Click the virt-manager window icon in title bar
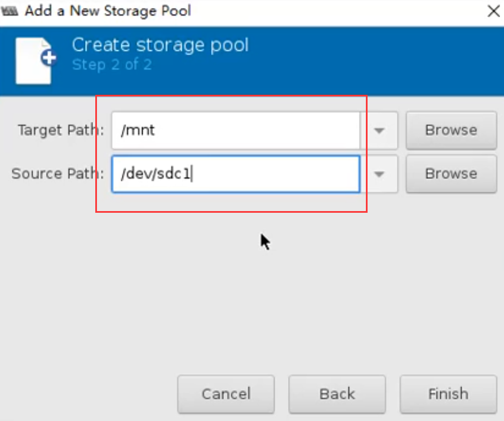Image resolution: width=504 pixels, height=421 pixels. tap(11, 11)
